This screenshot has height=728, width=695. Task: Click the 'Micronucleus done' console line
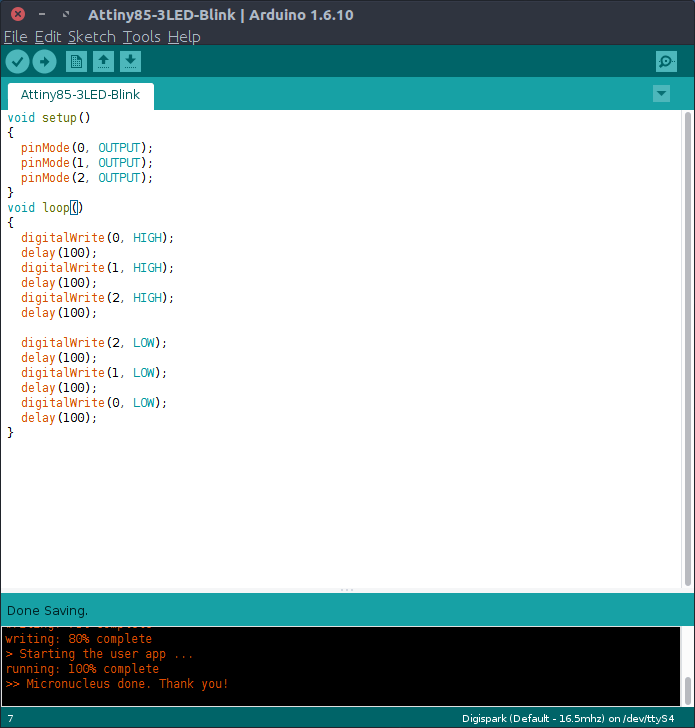(117, 684)
